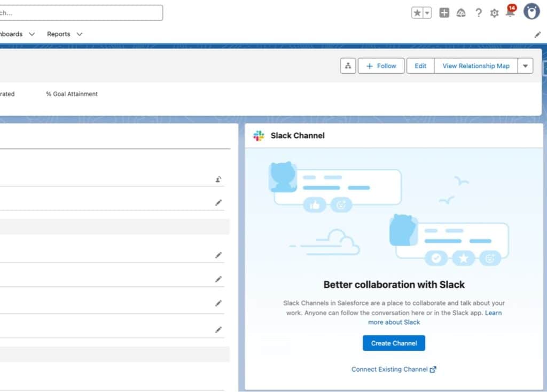View the account hierarchy icon
The image size is (547, 392).
348,66
